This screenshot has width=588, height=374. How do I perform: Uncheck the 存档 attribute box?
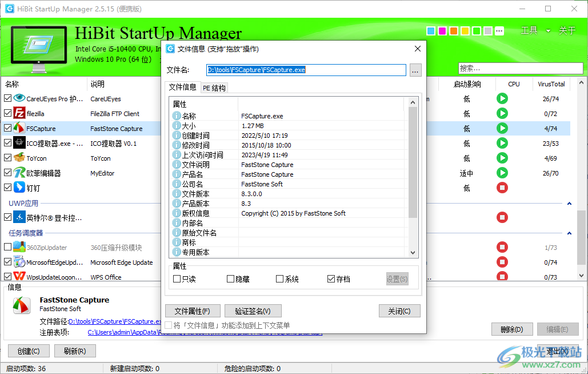click(331, 278)
